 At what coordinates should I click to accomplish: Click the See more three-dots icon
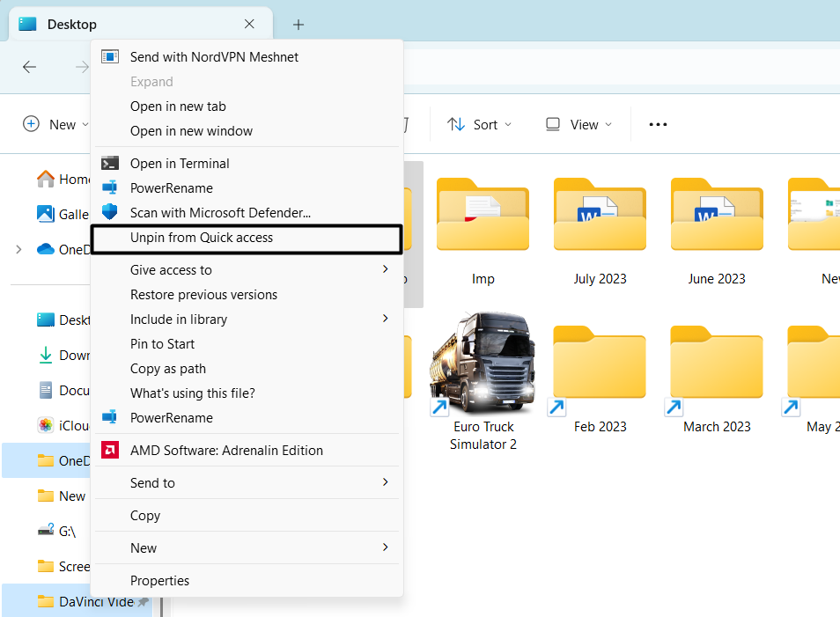coord(658,125)
